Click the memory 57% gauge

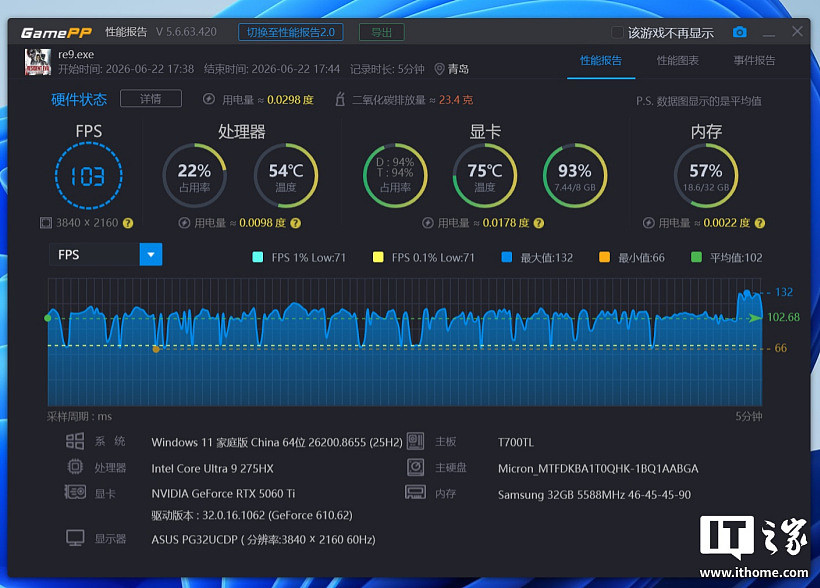[706, 176]
